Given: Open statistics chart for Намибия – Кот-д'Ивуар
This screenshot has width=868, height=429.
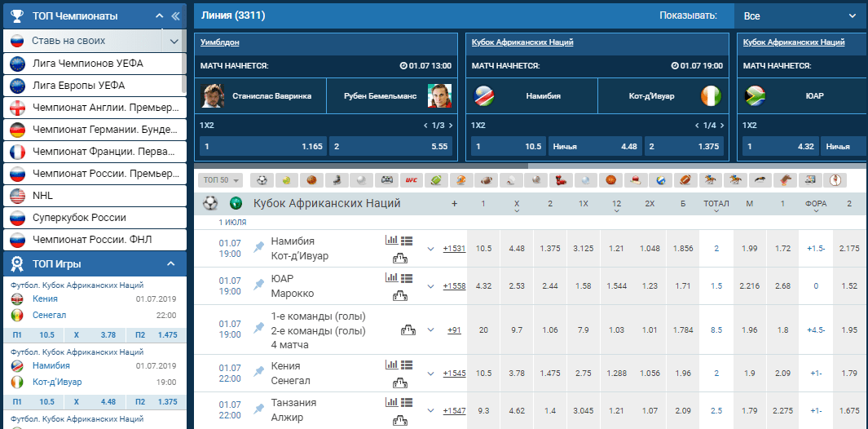Looking at the screenshot, I should tap(391, 240).
